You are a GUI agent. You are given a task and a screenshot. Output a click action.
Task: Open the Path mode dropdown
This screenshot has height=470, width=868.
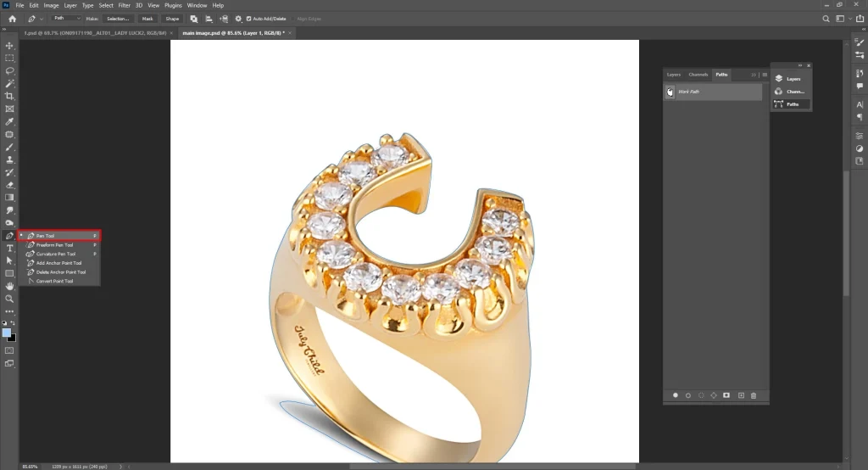67,18
